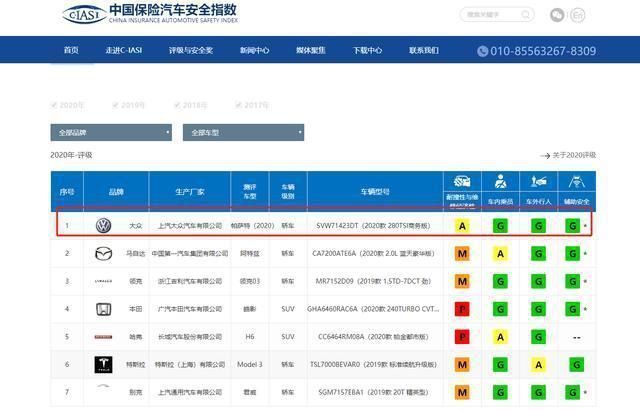Click the Mazda brand logo
Screen dimensions: 640x411
[x=102, y=254]
